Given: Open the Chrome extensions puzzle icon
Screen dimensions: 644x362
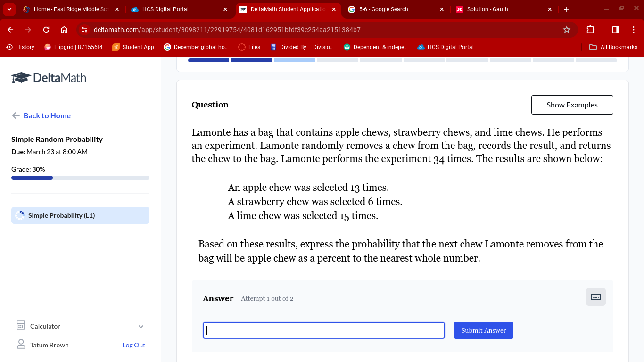Looking at the screenshot, I should pos(590,30).
